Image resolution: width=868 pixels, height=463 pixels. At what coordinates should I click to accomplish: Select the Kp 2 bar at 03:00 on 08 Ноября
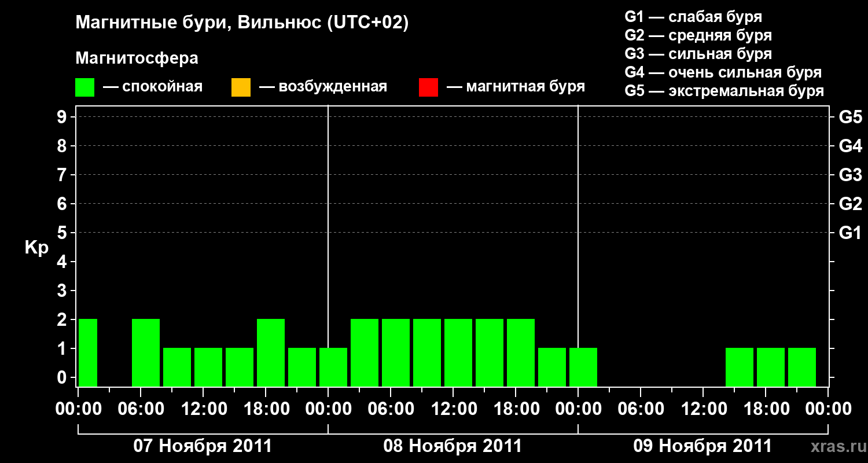point(365,353)
